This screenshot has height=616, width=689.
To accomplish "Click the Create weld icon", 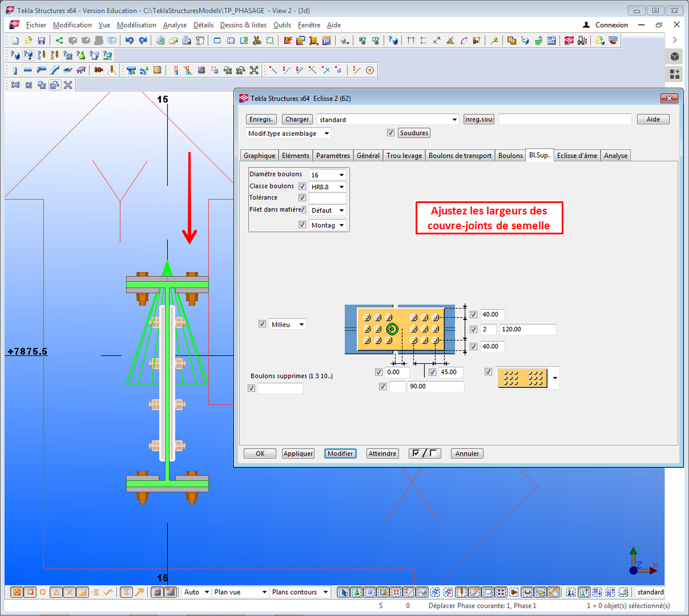I will (x=111, y=70).
